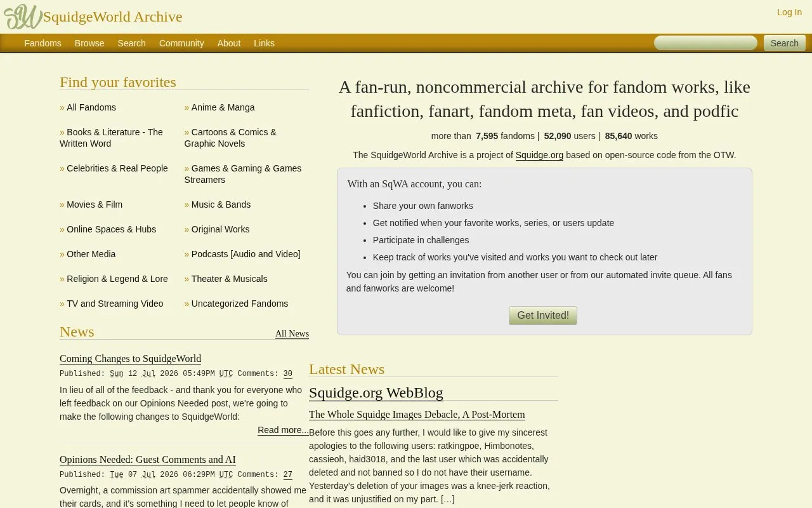Image resolution: width=812 pixels, height=508 pixels.
Task: Click the SquidgeWorld Archive site title
Action: coord(113,17)
